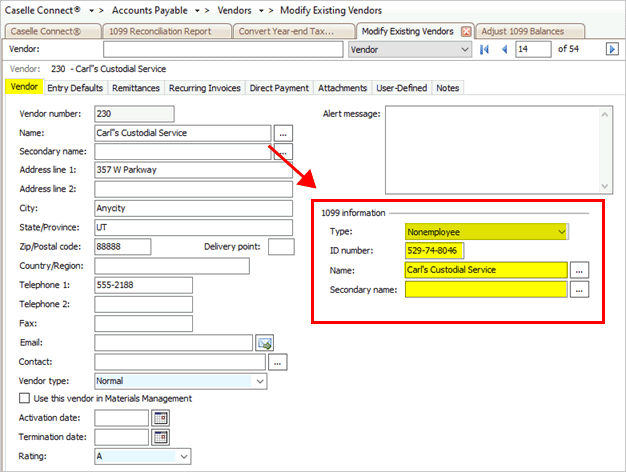Click the Termination date field
Viewport: 626px width, 472px height.
tap(121, 437)
